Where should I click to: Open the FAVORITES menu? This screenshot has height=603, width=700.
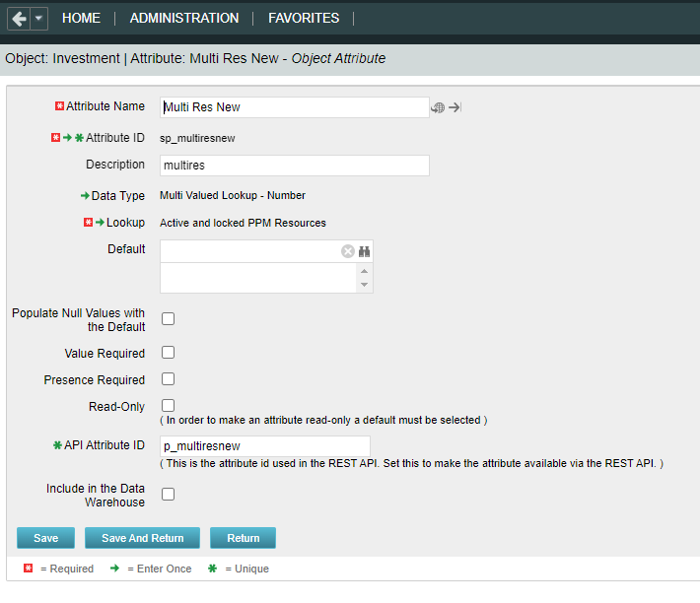click(304, 18)
